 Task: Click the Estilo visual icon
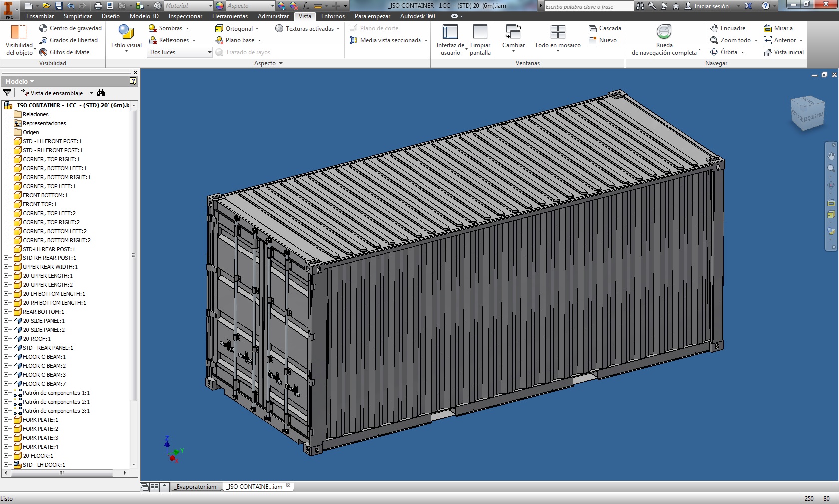(126, 33)
